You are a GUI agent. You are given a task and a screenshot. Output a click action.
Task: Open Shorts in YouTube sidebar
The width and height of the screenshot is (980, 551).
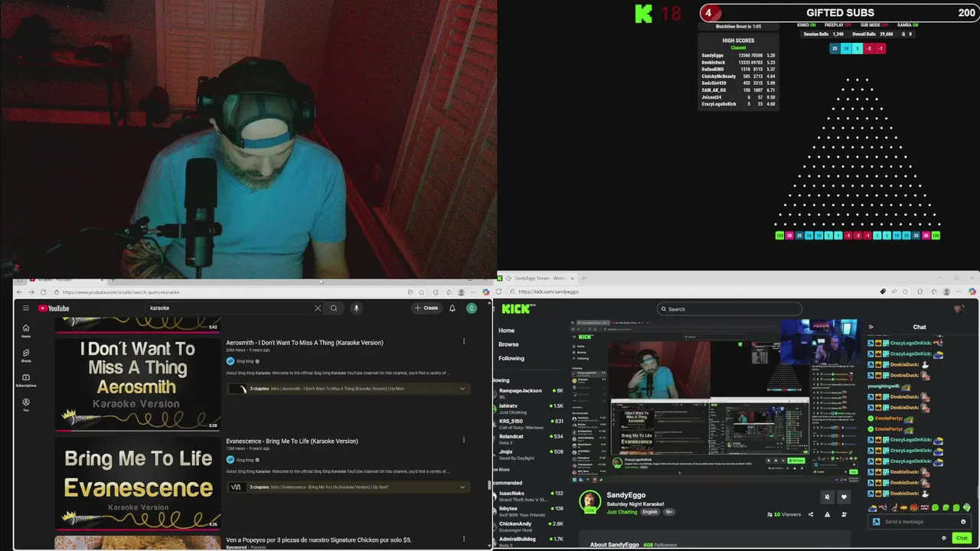click(x=25, y=355)
